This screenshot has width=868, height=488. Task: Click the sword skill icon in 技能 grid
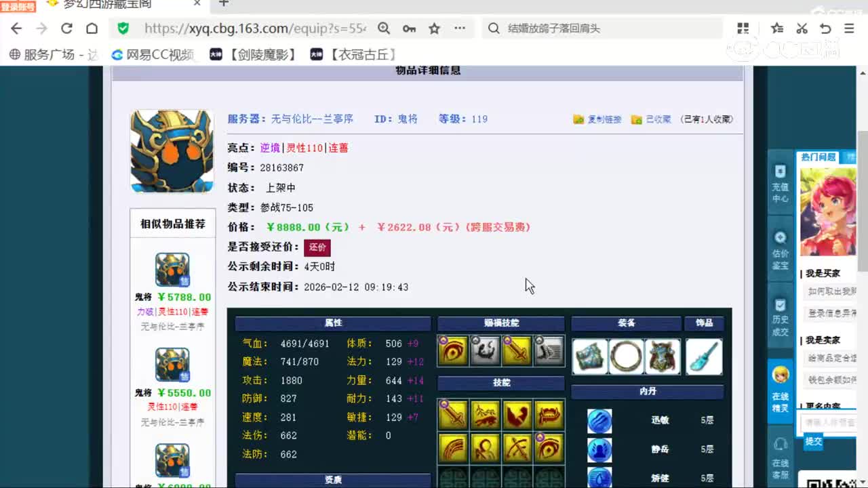453,415
